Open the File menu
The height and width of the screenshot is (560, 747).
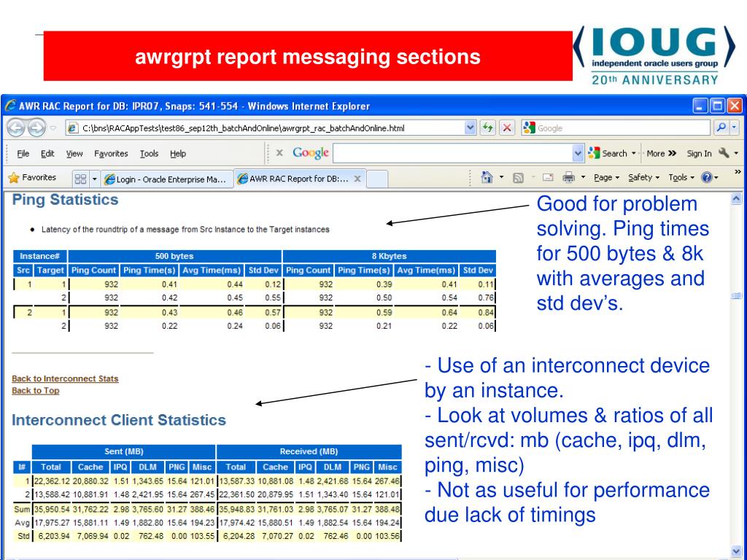[23, 153]
